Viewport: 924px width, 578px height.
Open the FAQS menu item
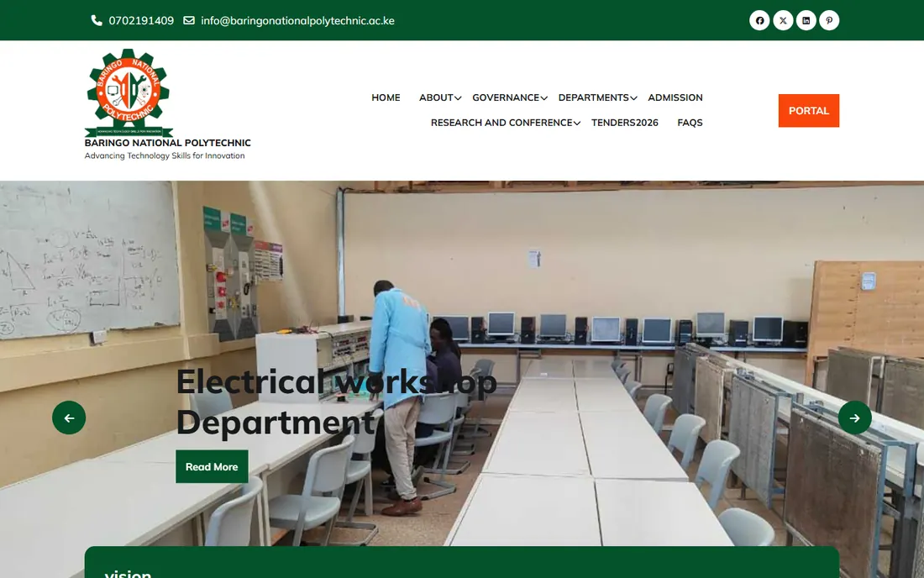[690, 123]
